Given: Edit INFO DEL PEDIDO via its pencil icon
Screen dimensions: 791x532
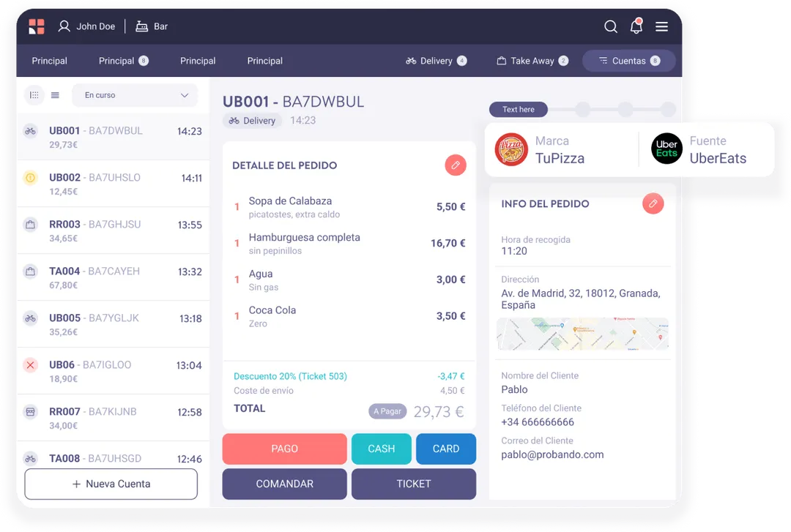Looking at the screenshot, I should coord(653,203).
